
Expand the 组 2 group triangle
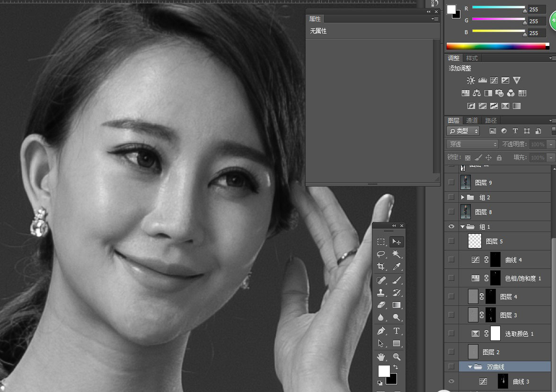pos(462,197)
